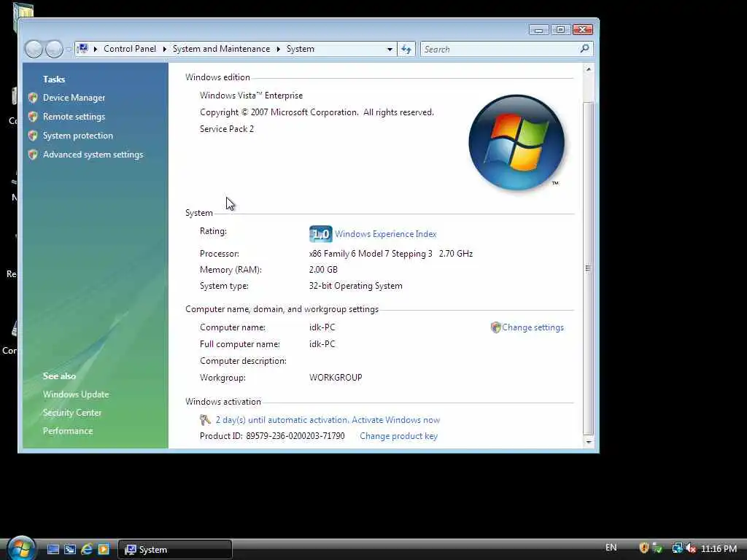Open Performance under See also

point(68,430)
